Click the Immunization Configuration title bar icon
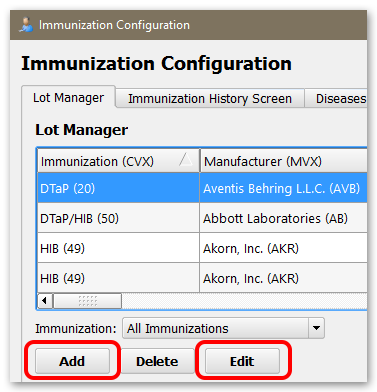This screenshot has height=392, width=377. 26,25
